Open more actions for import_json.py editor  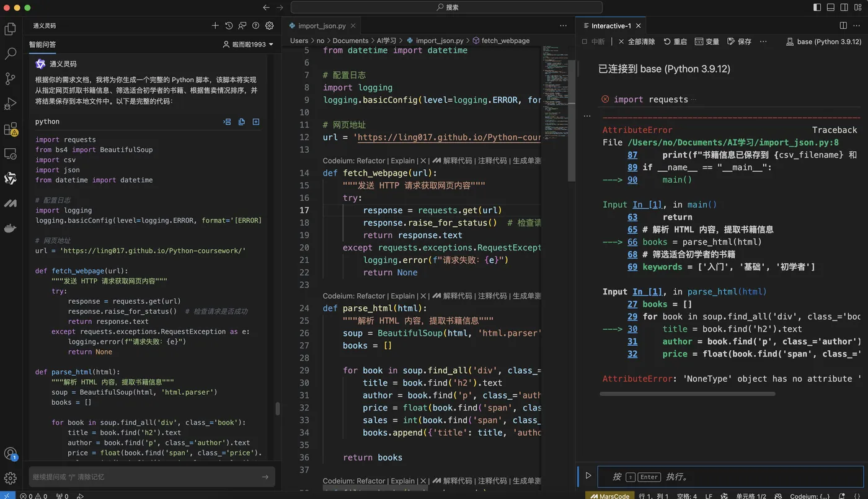[563, 25]
